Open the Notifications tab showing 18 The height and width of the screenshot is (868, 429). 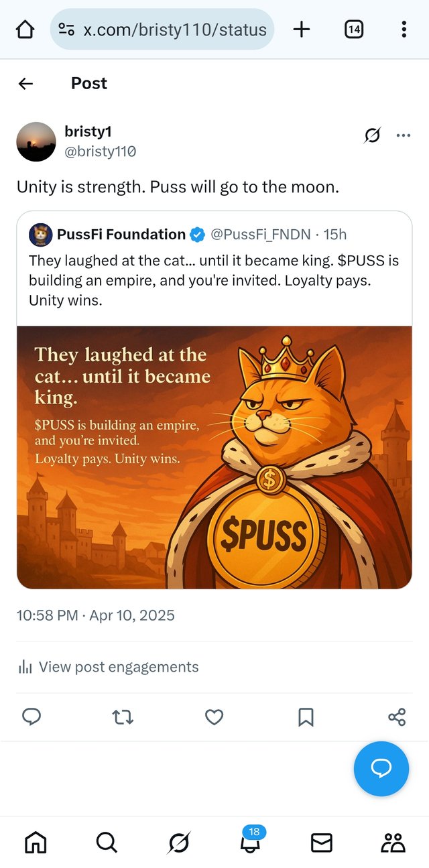coord(250,841)
